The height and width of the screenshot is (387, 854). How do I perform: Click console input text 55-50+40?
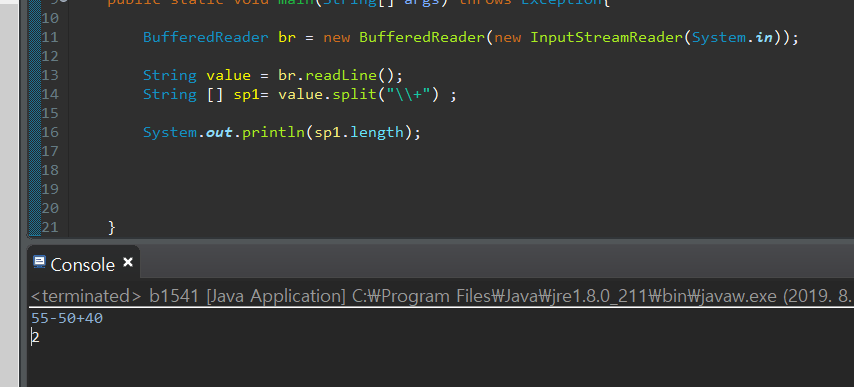67,318
